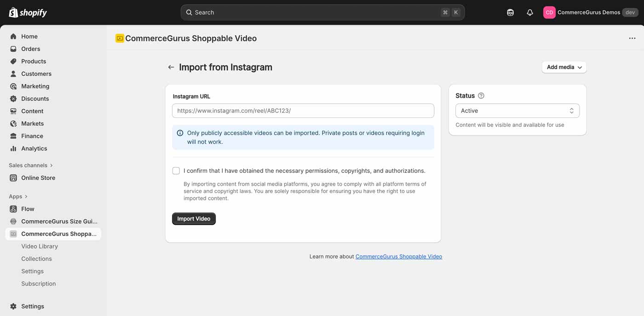Expand the Add media dropdown
This screenshot has width=644, height=316.
[x=563, y=67]
